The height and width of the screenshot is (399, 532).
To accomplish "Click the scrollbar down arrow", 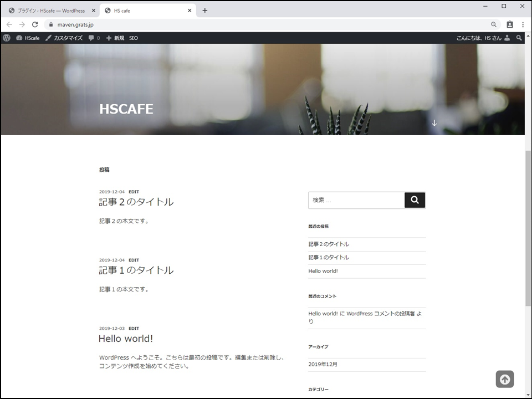I will [528, 395].
